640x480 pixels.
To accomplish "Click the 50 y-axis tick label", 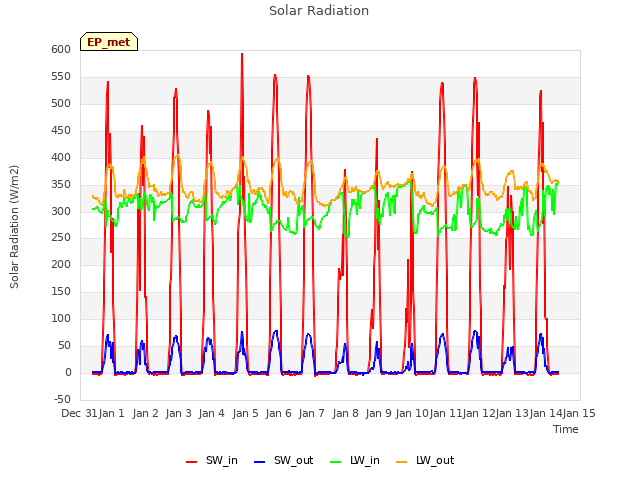I will (x=65, y=346).
